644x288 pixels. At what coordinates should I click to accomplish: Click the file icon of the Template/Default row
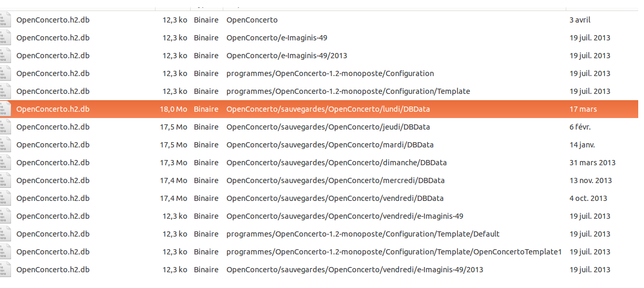[x=5, y=234]
